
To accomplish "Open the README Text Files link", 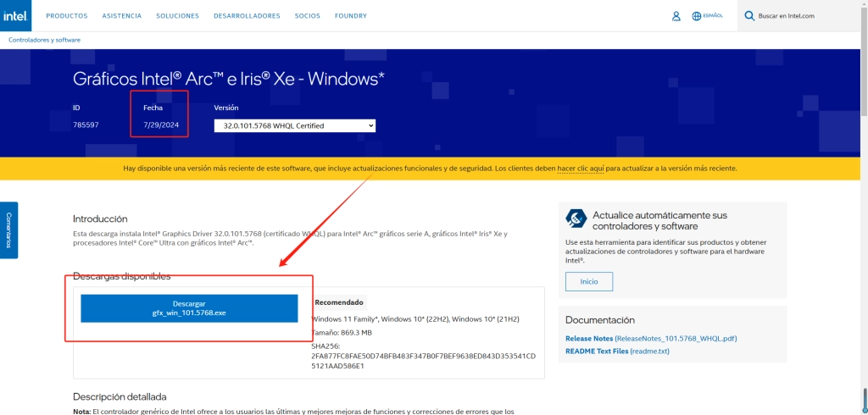I will pyautogui.click(x=617, y=351).
